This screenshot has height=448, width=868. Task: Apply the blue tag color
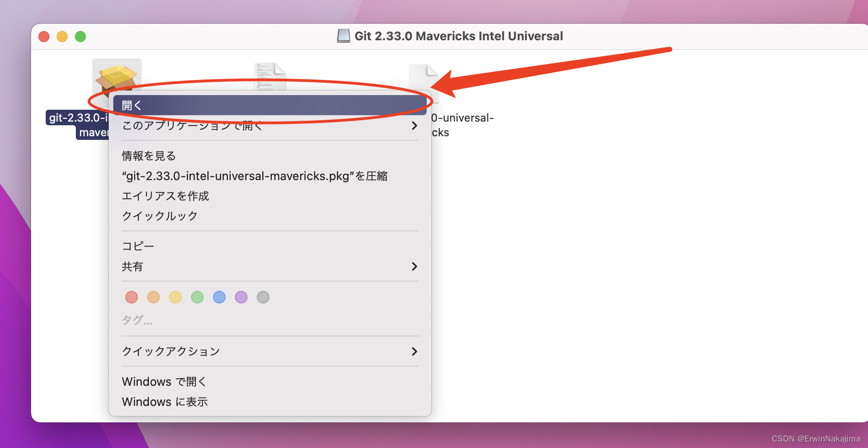click(219, 297)
